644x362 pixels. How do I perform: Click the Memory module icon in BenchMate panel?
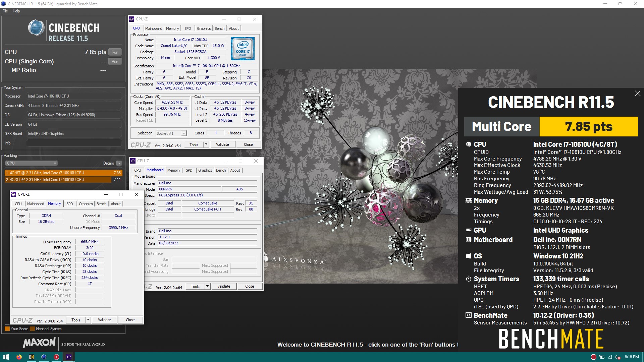(468, 200)
